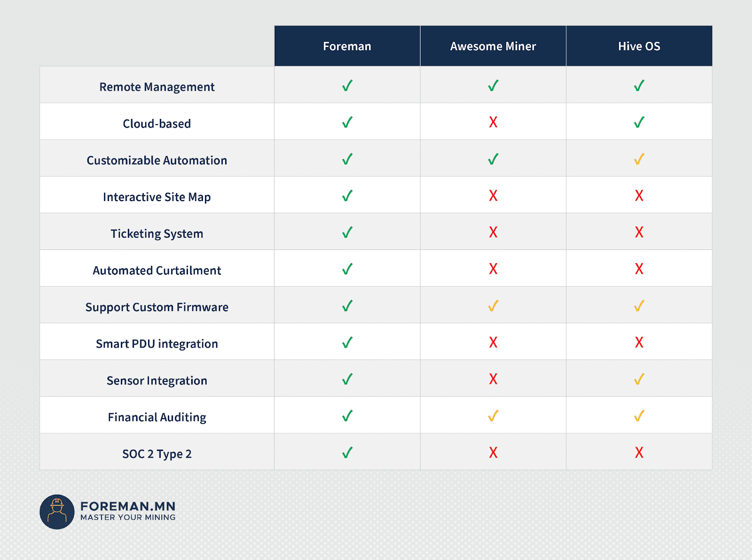Click the Foreman miner logo icon
The height and width of the screenshot is (560, 752).
click(x=57, y=512)
